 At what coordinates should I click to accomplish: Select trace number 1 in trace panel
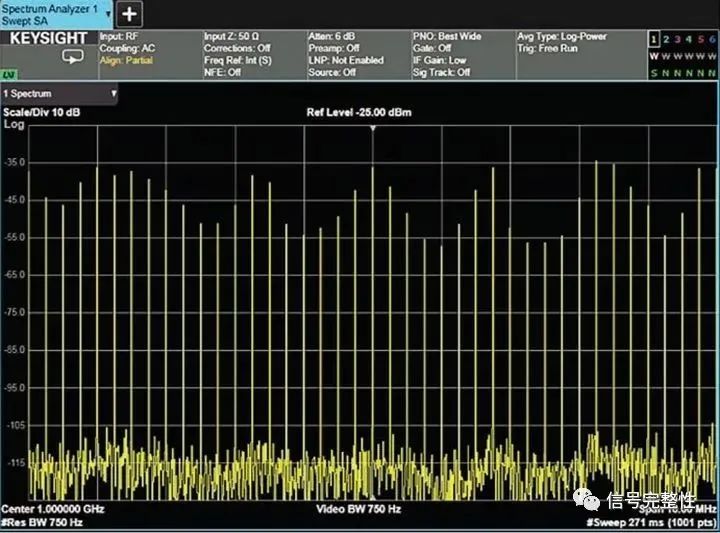[x=653, y=37]
